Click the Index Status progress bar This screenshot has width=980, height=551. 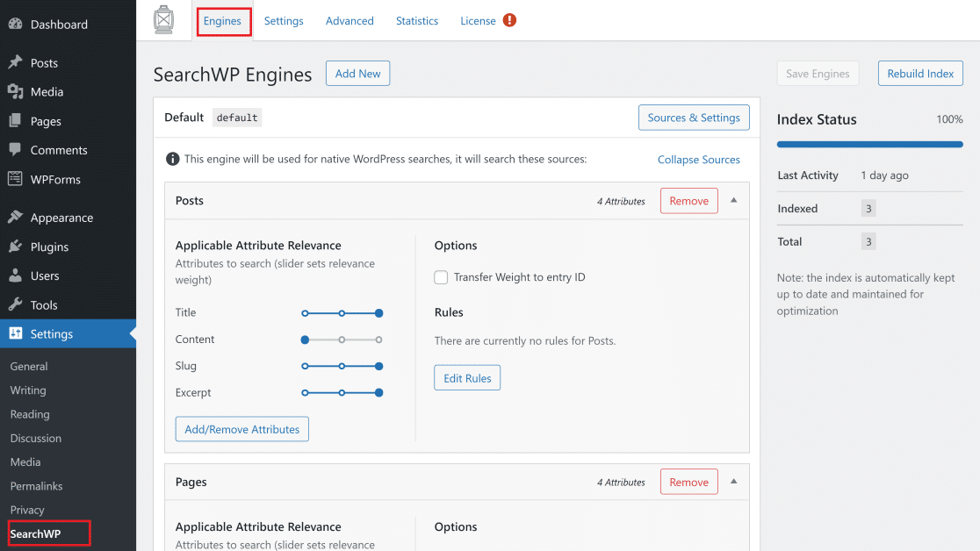[x=869, y=144]
